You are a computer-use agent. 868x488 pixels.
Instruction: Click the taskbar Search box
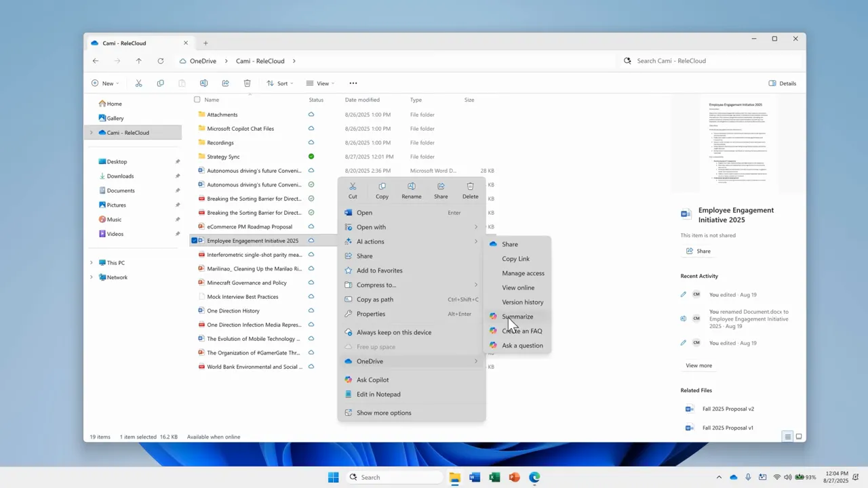tap(394, 477)
